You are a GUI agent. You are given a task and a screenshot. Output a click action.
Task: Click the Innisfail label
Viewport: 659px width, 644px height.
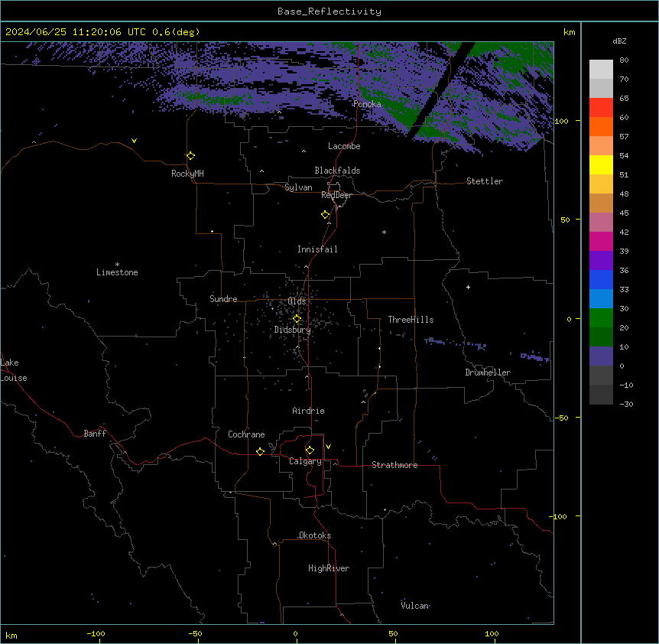[317, 249]
